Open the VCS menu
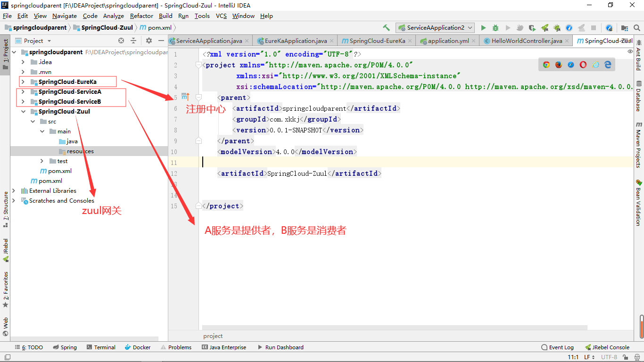The height and width of the screenshot is (362, 644). [221, 16]
